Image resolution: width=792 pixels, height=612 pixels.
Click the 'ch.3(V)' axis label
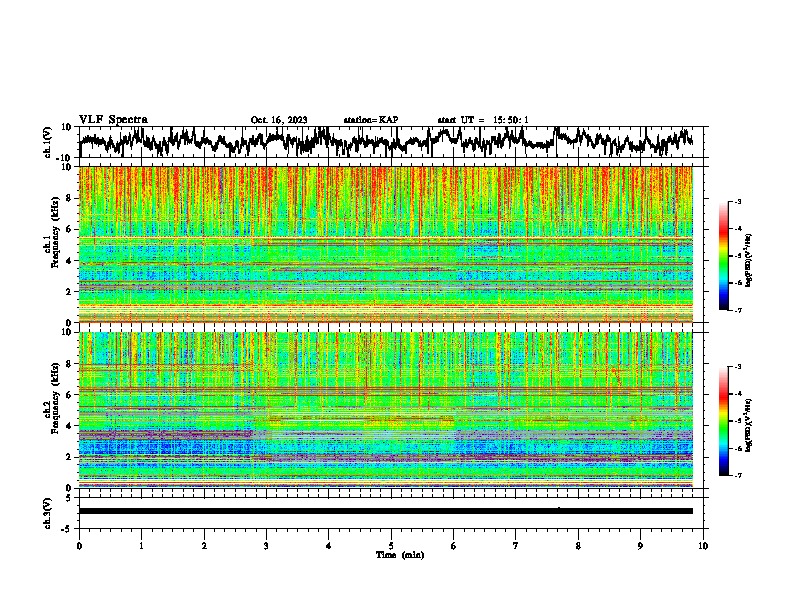point(48,513)
